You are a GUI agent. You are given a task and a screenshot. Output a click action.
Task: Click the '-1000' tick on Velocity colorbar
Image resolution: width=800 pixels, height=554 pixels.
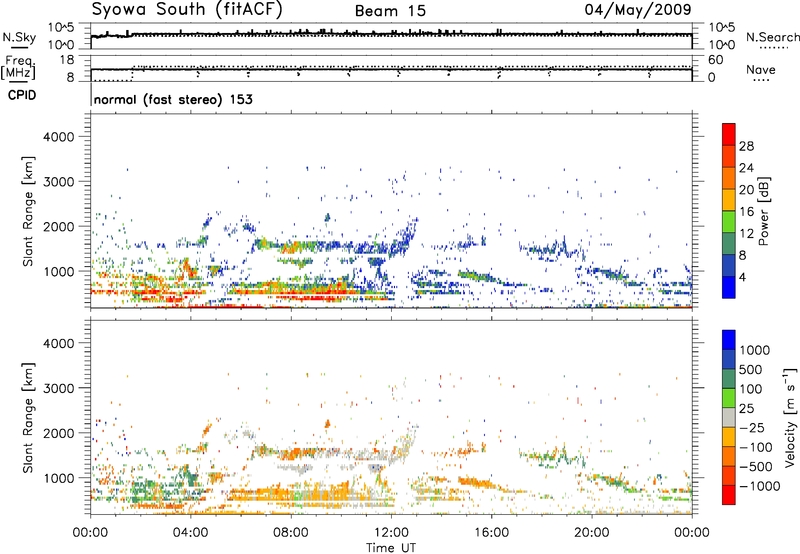pyautogui.click(x=759, y=486)
